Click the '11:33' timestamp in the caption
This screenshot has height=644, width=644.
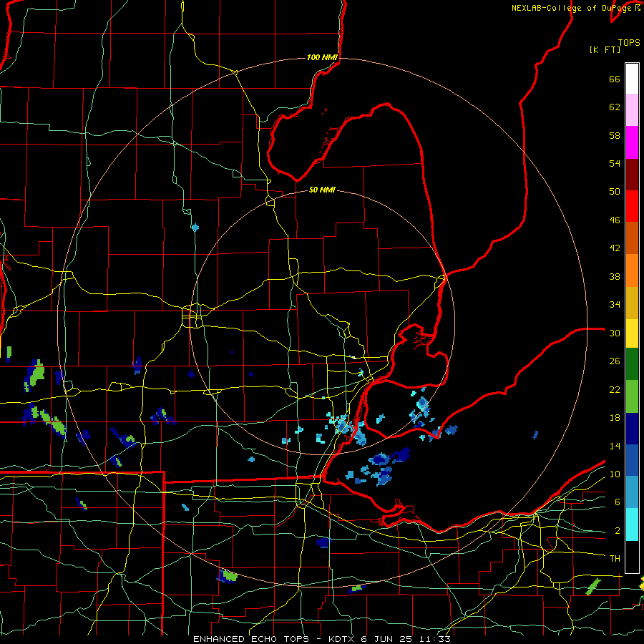point(435,639)
